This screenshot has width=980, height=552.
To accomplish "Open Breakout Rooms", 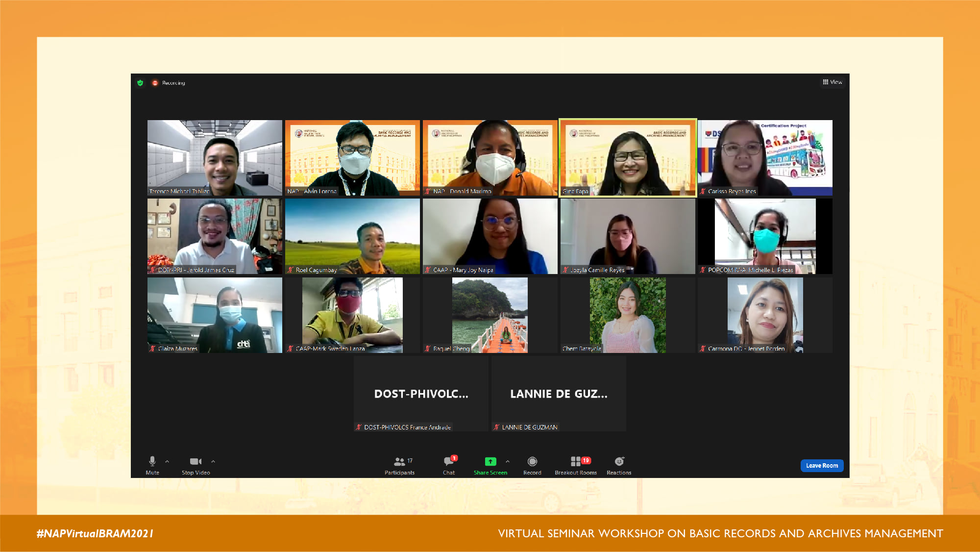I will [576, 465].
